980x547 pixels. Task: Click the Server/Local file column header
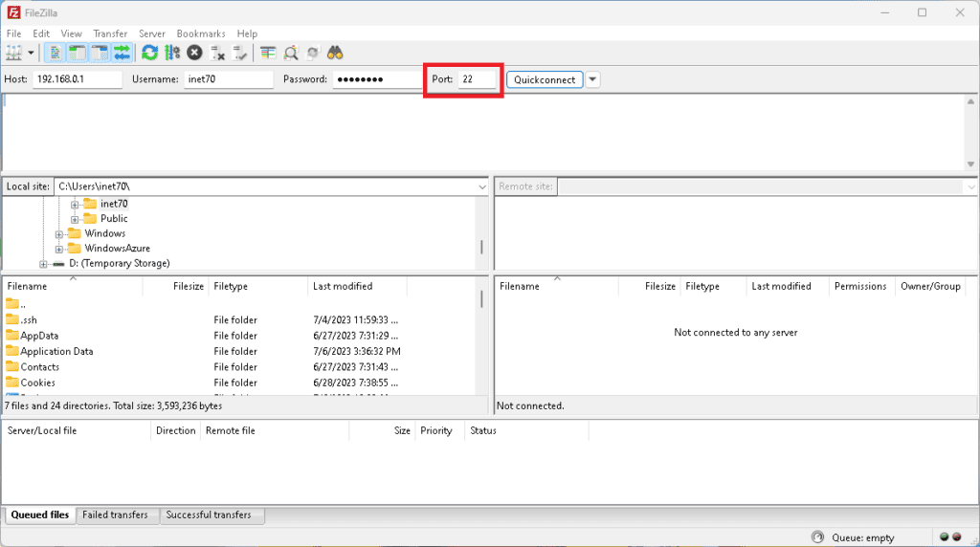77,431
